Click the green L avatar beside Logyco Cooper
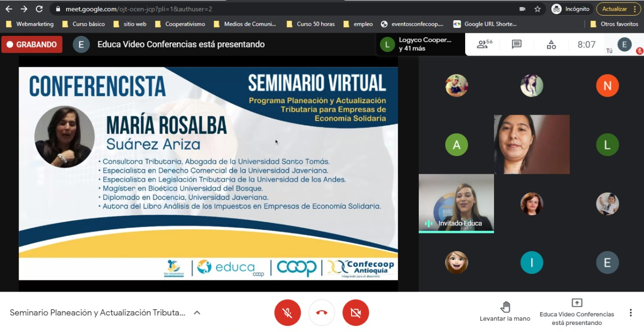 click(387, 44)
